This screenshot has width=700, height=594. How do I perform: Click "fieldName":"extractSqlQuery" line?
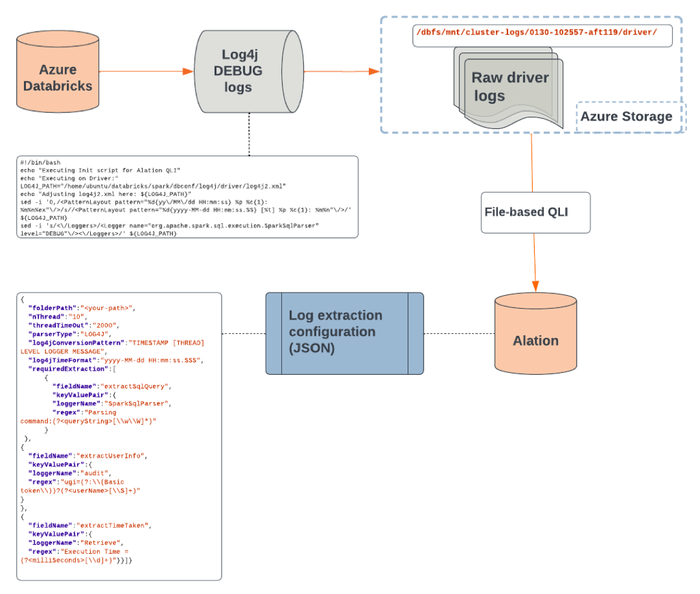(x=112, y=386)
